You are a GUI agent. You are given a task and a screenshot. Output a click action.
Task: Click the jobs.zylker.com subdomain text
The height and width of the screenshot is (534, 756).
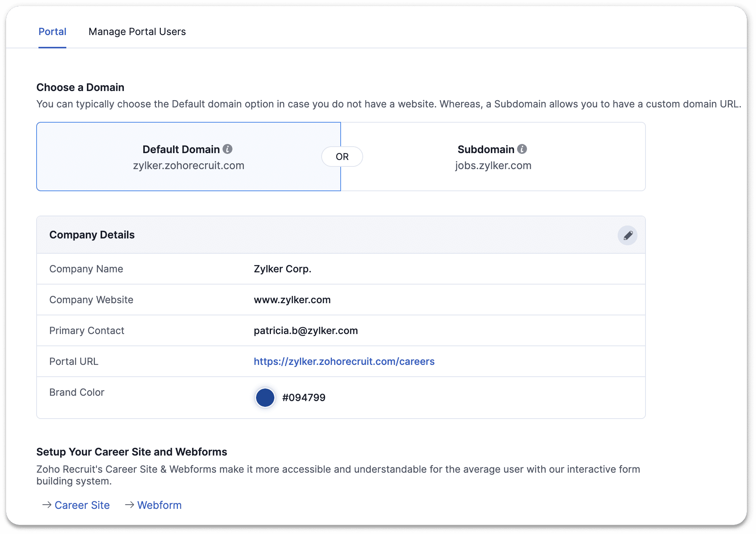tap(493, 166)
